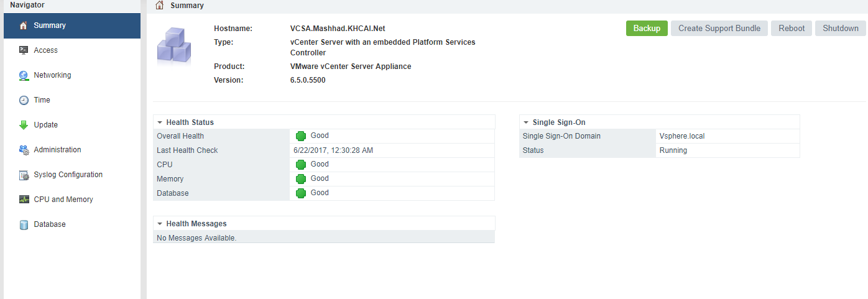Click the Administration users icon
Image resolution: width=868 pixels, height=299 pixels.
pyautogui.click(x=24, y=150)
